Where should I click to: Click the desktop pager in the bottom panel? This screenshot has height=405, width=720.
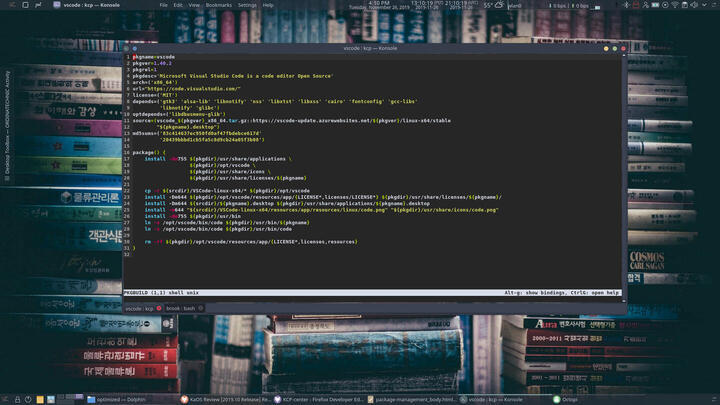(71, 398)
